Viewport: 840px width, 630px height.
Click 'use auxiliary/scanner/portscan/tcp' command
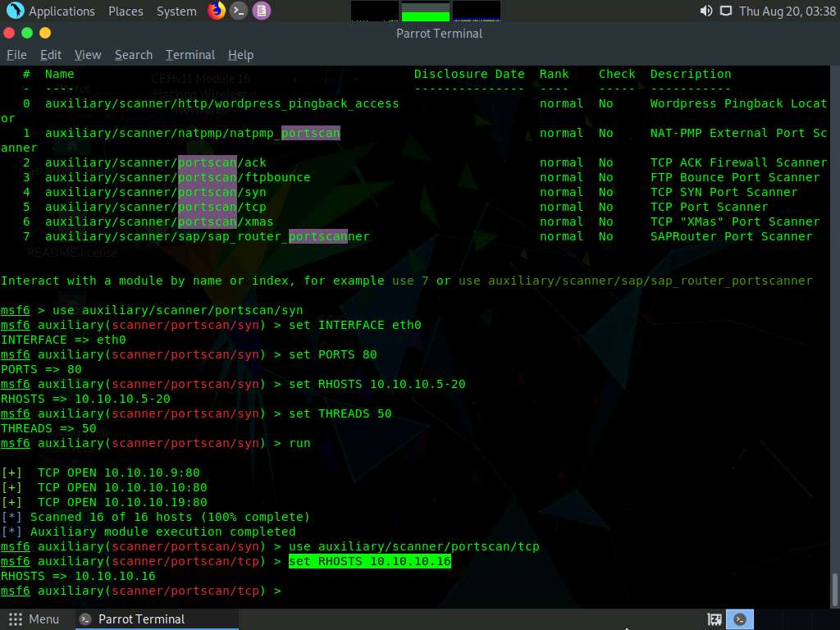(x=414, y=546)
